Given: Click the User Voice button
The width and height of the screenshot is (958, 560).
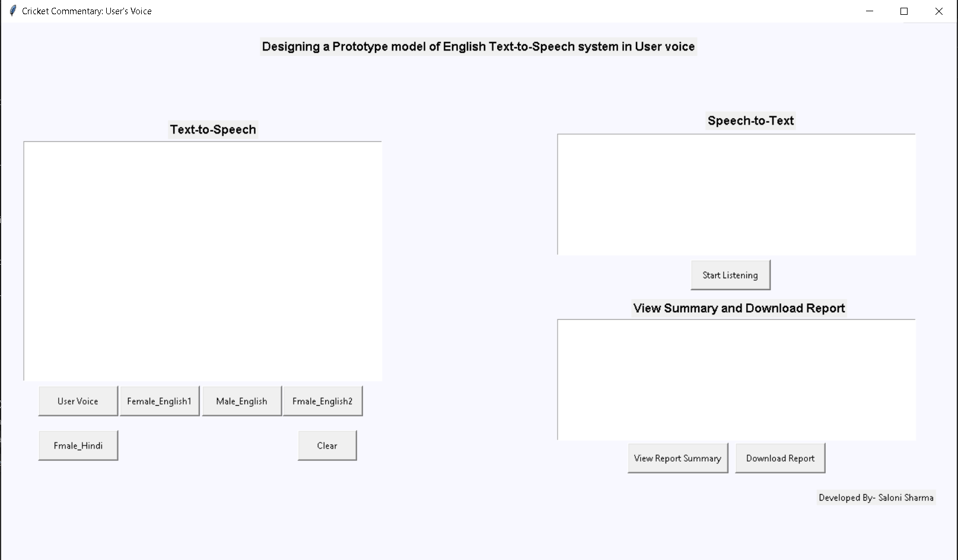Looking at the screenshot, I should click(78, 401).
